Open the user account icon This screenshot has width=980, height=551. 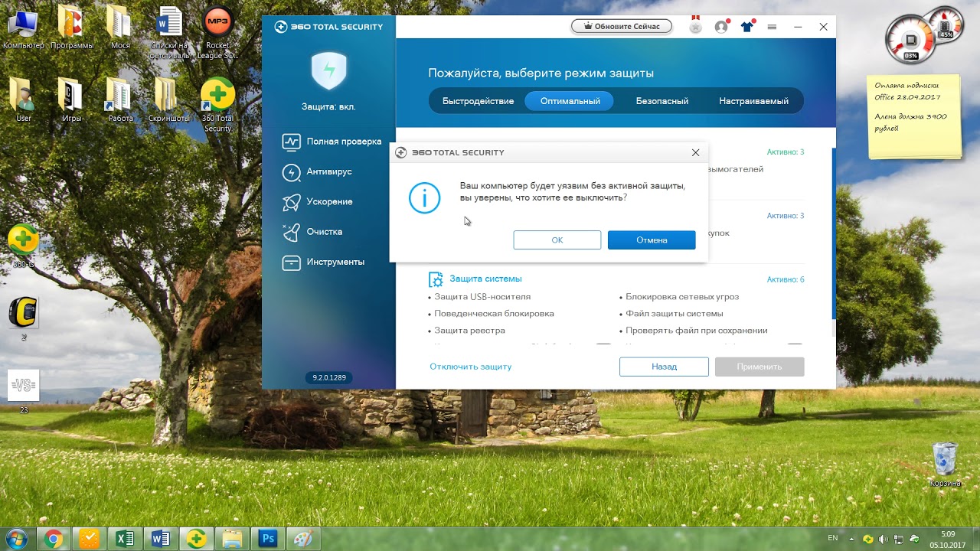(x=721, y=27)
